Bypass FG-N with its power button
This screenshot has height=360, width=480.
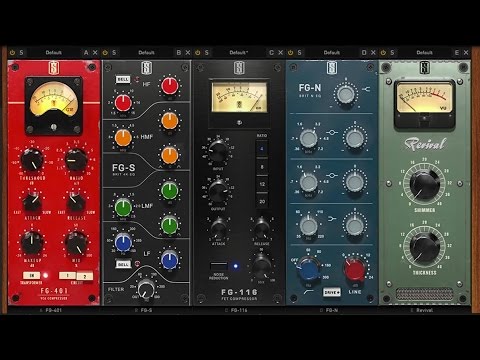pos(290,53)
